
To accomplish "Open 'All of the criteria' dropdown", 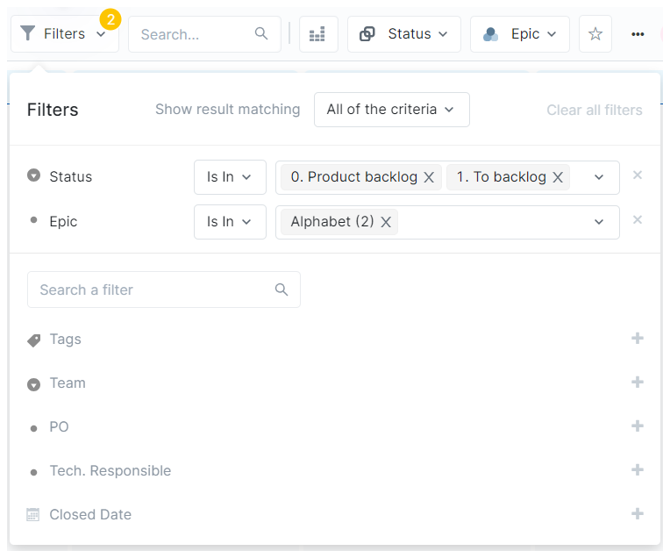I will [x=391, y=109].
